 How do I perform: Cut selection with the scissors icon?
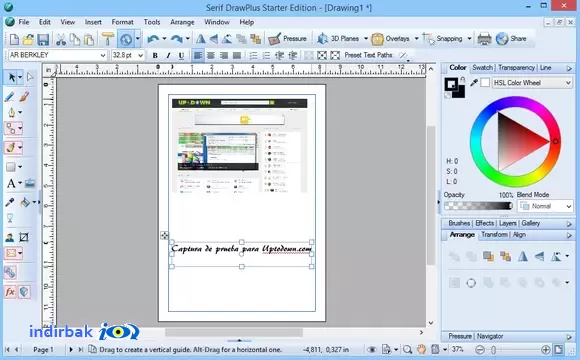[61, 39]
